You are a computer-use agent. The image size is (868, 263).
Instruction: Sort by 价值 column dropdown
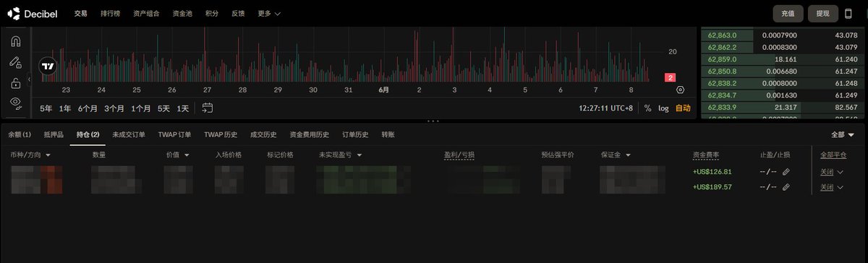click(x=178, y=155)
